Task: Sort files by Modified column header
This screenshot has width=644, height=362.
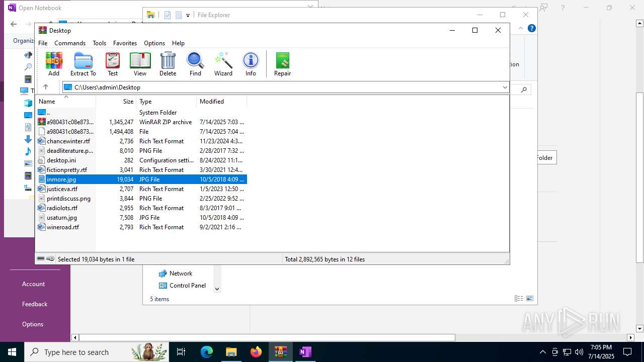Action: tap(221, 102)
